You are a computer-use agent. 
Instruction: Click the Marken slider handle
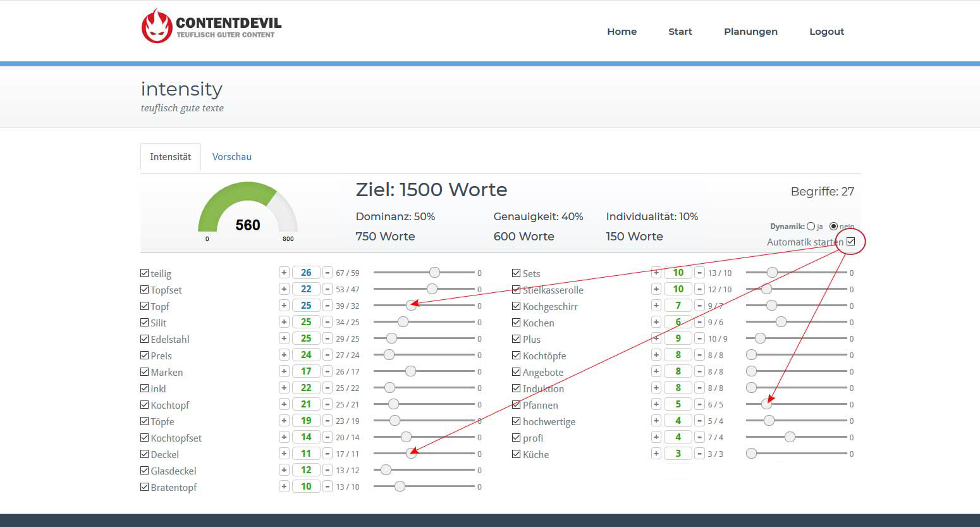point(410,371)
